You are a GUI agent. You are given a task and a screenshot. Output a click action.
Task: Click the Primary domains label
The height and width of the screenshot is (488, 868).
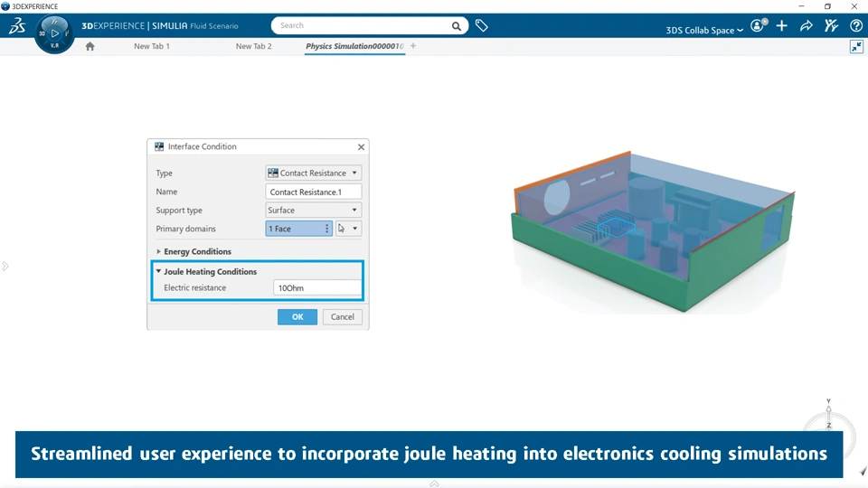tap(185, 229)
